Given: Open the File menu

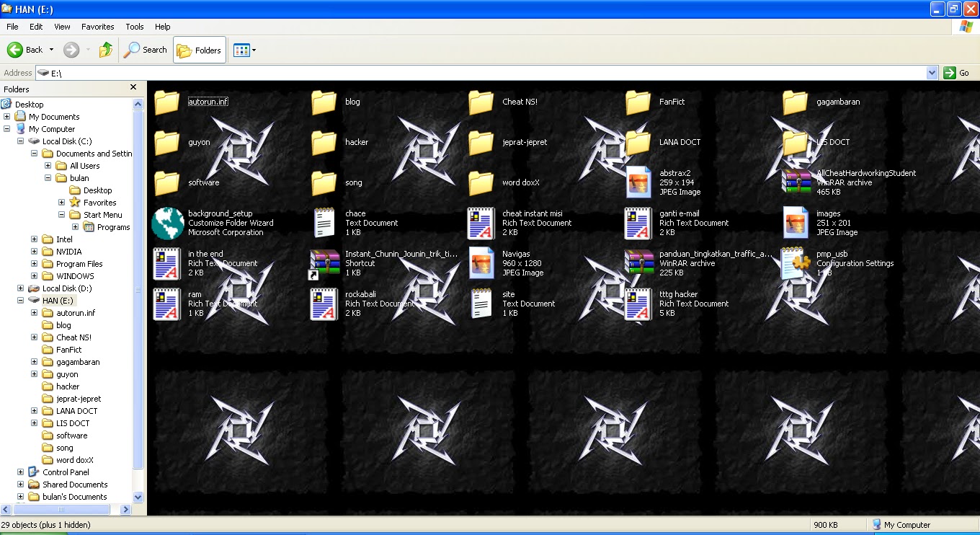Looking at the screenshot, I should (12, 27).
